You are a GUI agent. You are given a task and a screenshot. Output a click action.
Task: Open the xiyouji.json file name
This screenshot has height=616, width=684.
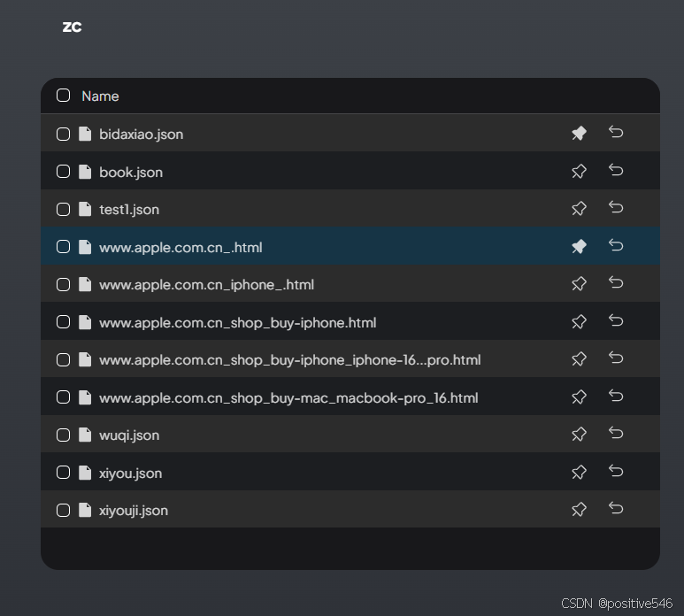click(134, 511)
